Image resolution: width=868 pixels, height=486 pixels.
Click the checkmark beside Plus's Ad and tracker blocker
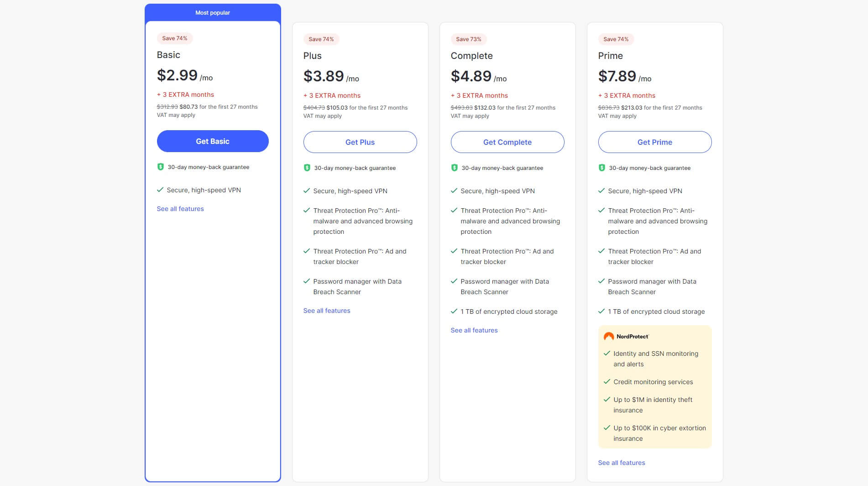pos(307,251)
